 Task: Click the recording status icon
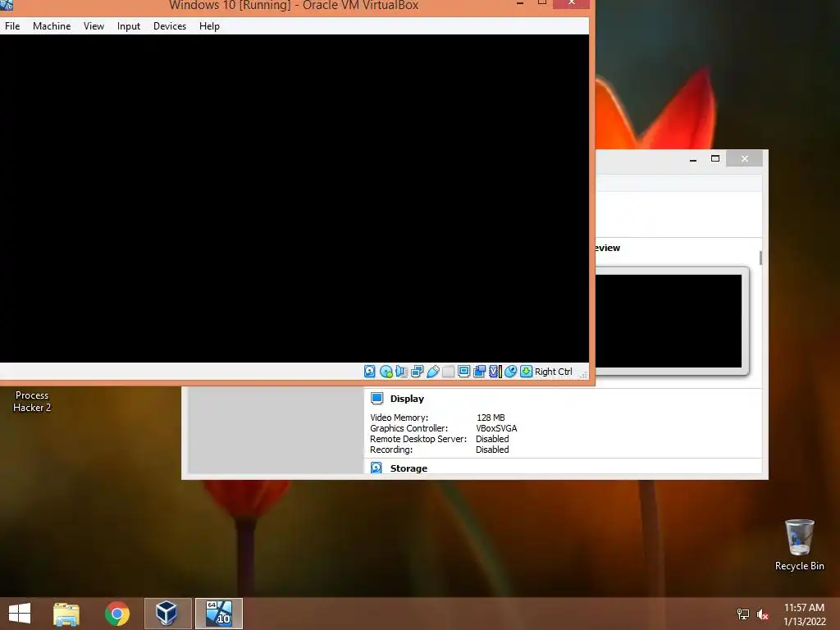(479, 372)
